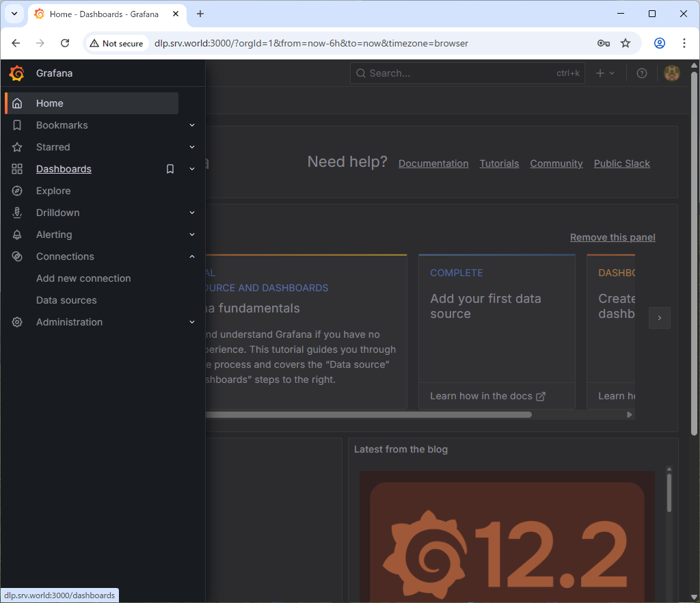Screen dimensions: 700x603
Task: Select Add new connection
Action: 83,278
